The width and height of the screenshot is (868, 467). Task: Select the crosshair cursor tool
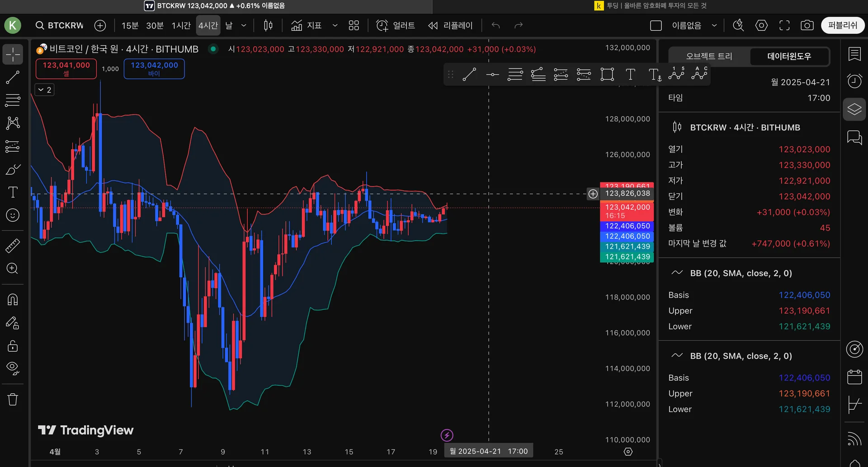point(13,54)
